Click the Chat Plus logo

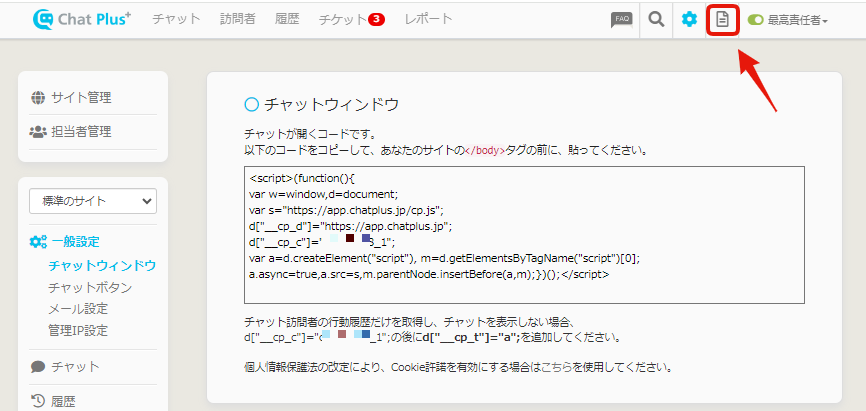[x=82, y=19]
